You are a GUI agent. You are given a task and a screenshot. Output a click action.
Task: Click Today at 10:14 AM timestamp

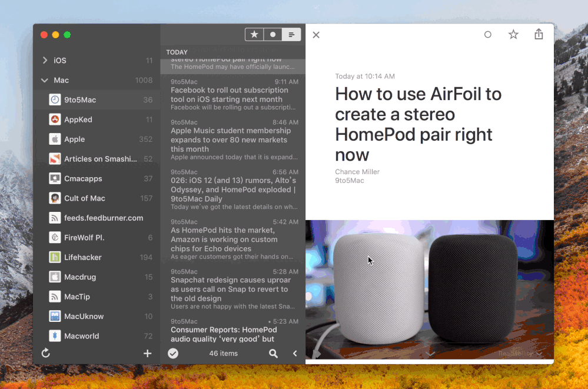click(365, 76)
